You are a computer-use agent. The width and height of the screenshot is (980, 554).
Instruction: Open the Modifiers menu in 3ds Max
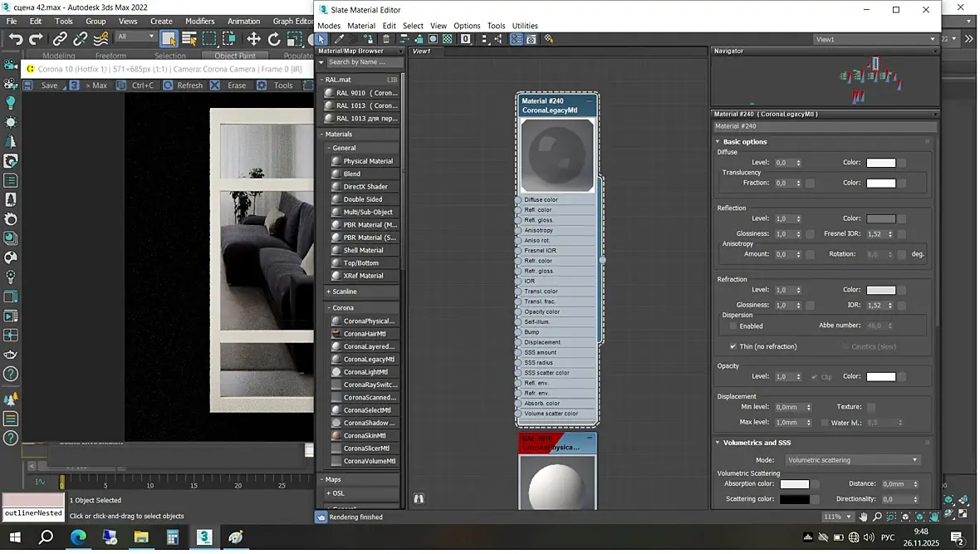pyautogui.click(x=200, y=22)
